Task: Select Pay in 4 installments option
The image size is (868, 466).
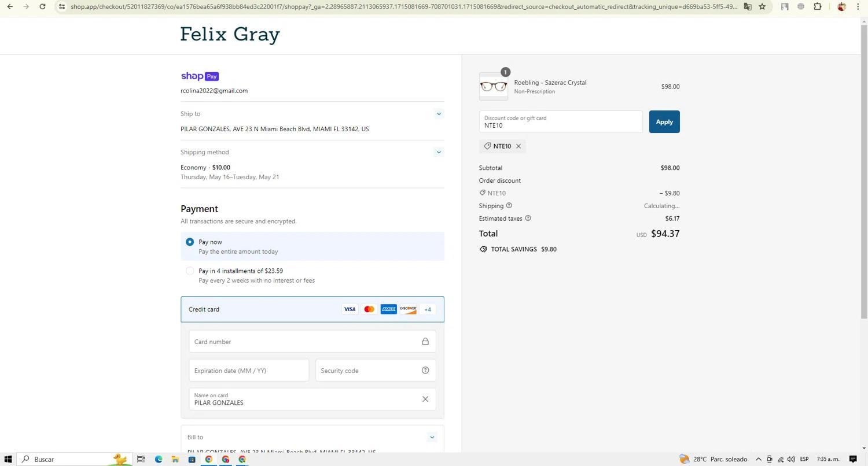Action: coord(312,275)
